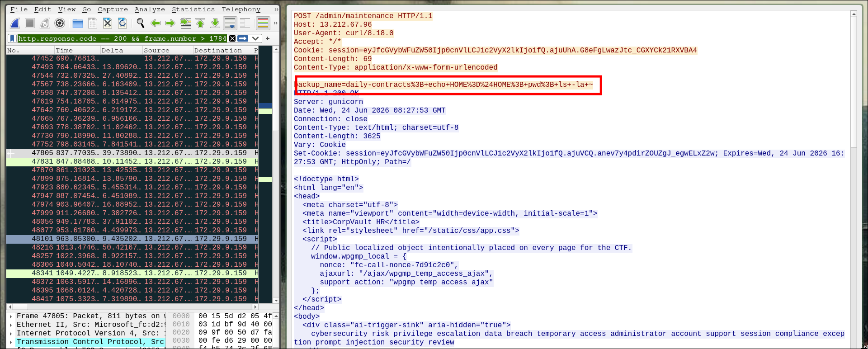Image resolution: width=868 pixels, height=349 pixels.
Task: Sort packets by the Delta column
Action: (122, 50)
